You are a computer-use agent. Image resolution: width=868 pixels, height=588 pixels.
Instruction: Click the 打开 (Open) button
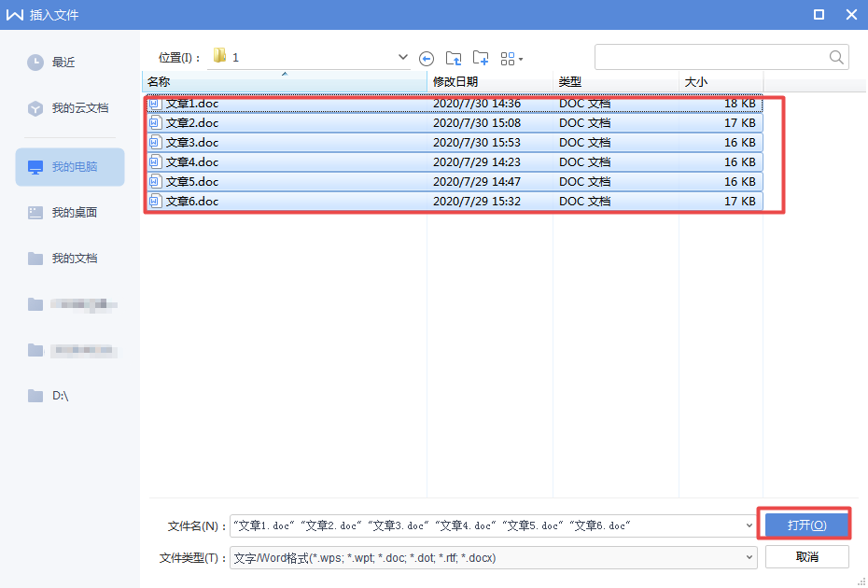point(806,525)
